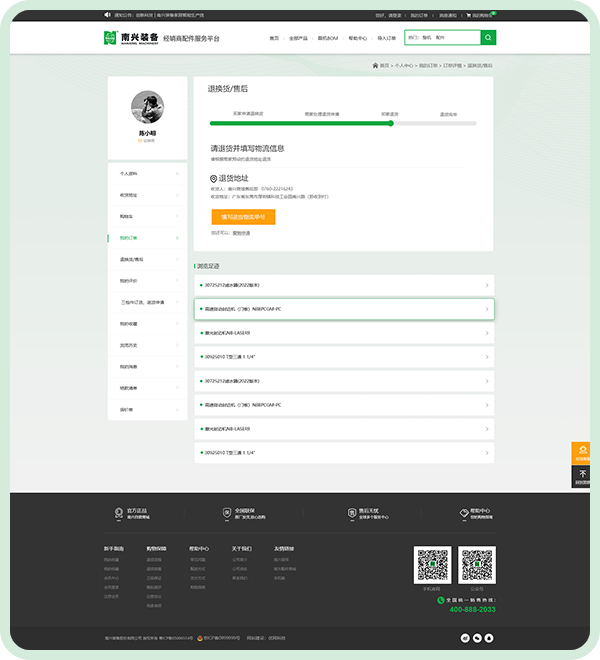600x660 pixels.
Task: Expand the 购物车 sidebar item
Action: click(x=147, y=216)
